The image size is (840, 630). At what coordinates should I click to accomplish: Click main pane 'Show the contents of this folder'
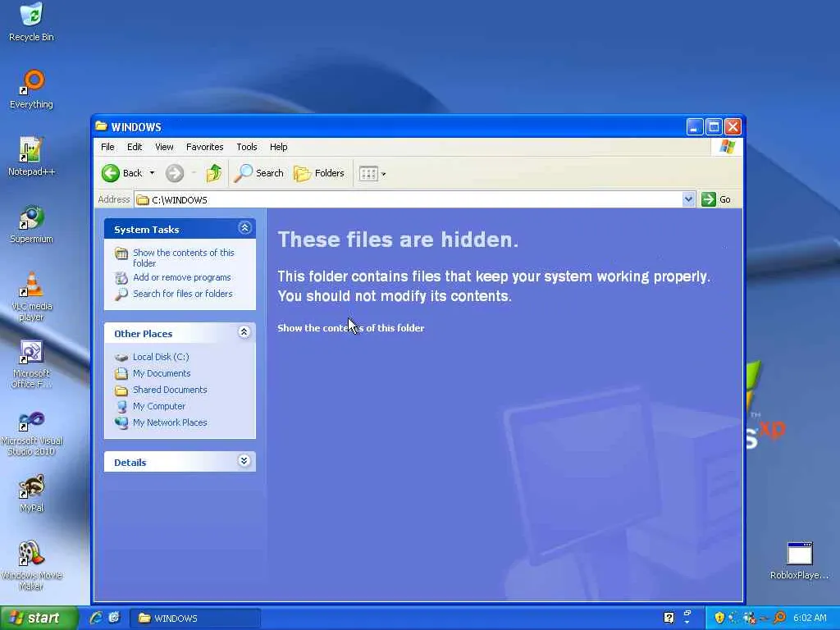[x=350, y=328]
